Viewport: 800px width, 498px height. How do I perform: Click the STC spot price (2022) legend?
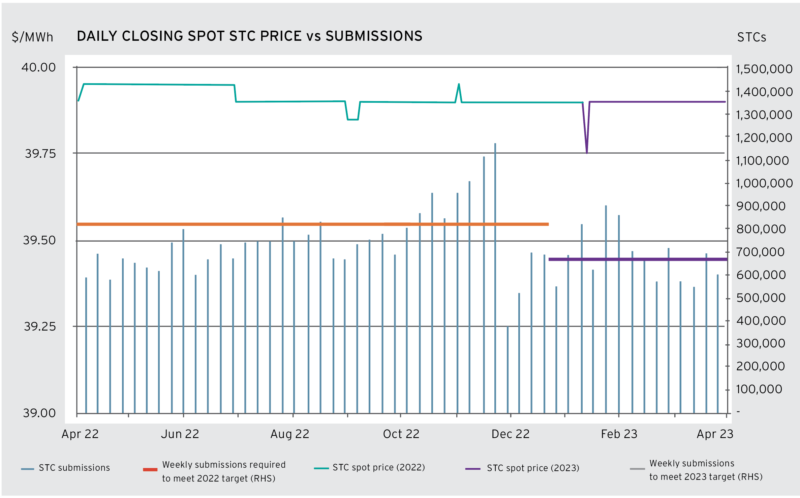[x=369, y=468]
